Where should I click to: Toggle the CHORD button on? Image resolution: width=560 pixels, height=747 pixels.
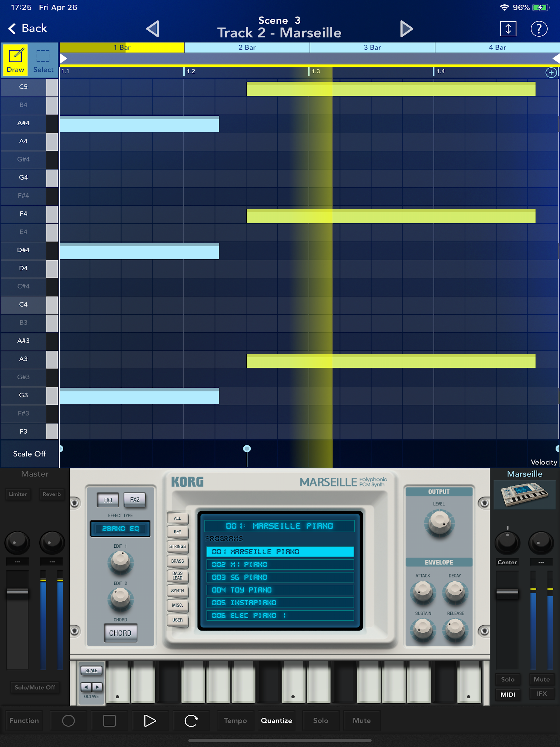click(120, 633)
